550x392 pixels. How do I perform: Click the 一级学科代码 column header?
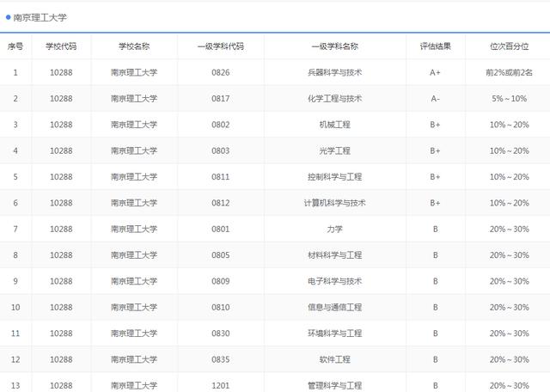221,46
